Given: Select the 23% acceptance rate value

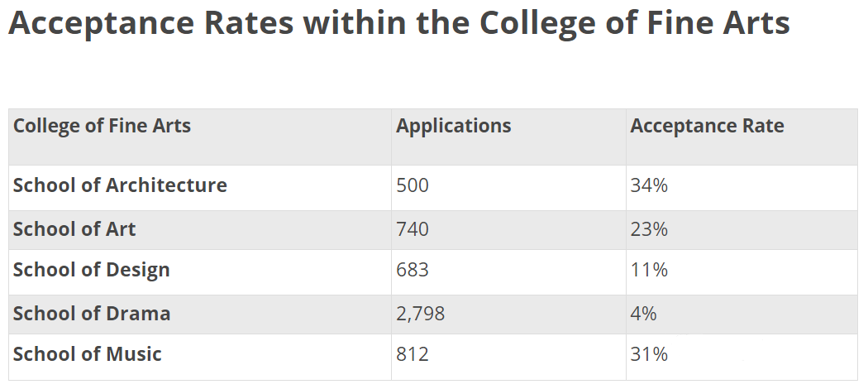Looking at the screenshot, I should click(x=649, y=229).
